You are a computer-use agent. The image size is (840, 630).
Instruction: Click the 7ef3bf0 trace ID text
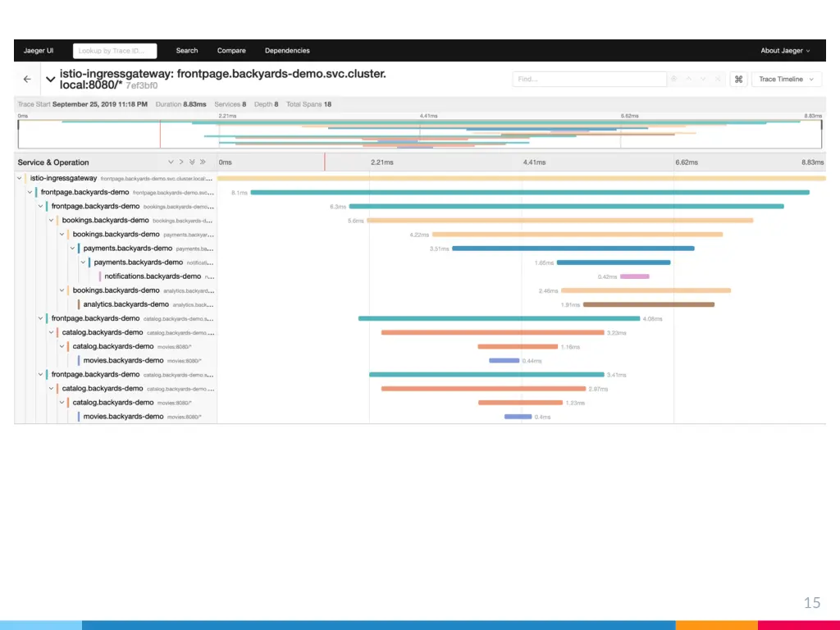coord(141,85)
